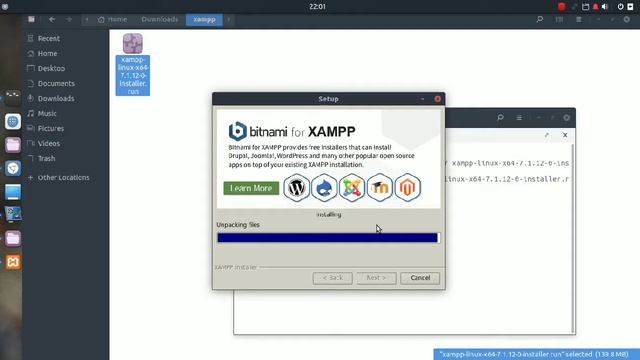Click the disabled Next button

(376, 278)
